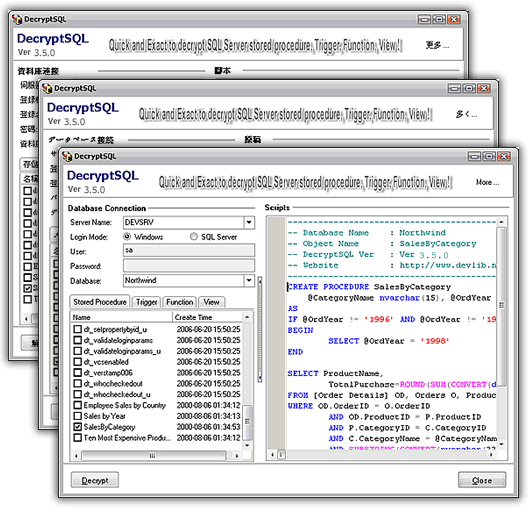Click procedure list scroll right arrow
Screen dimensions: 530x508
(237, 456)
